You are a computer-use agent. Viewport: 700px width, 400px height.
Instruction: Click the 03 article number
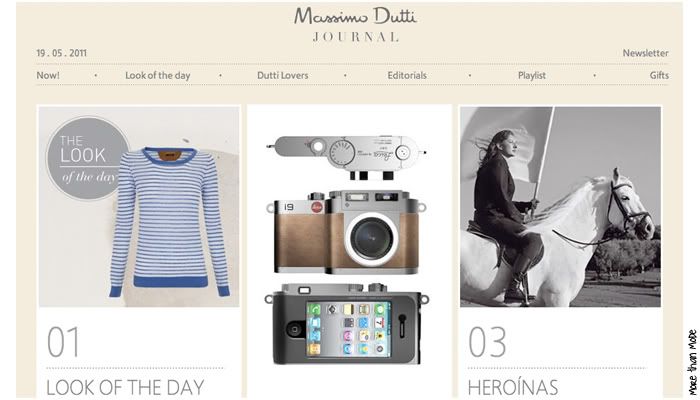(487, 342)
